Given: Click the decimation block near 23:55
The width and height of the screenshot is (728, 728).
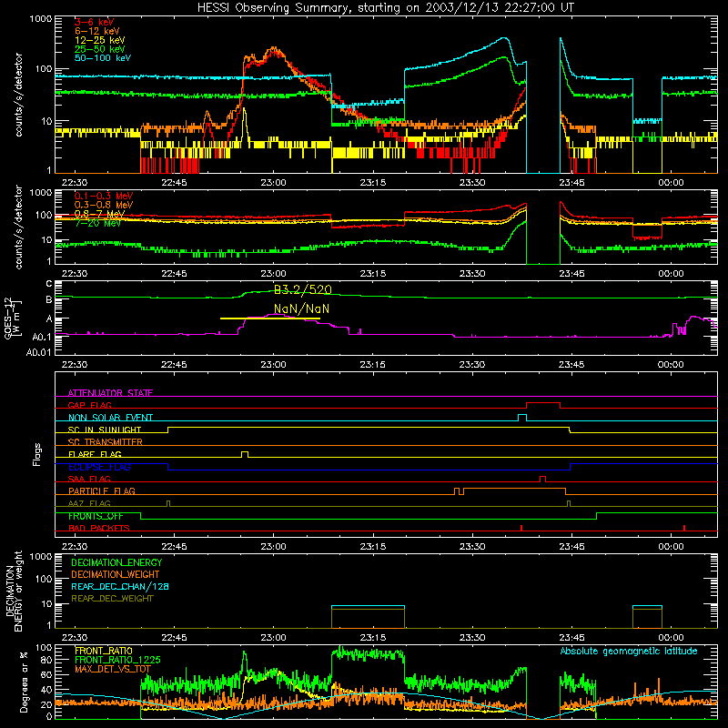Looking at the screenshot, I should 647,617.
